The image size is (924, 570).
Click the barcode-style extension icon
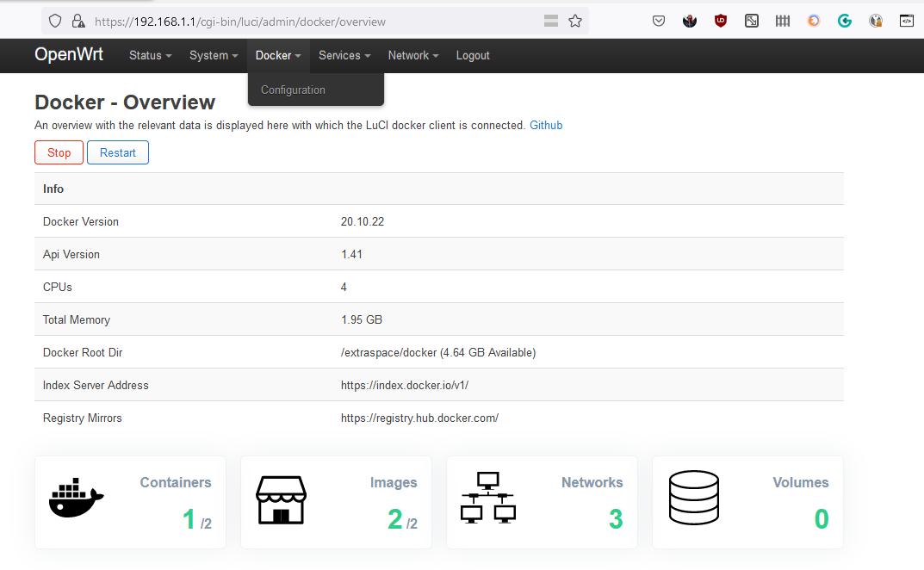tap(783, 22)
